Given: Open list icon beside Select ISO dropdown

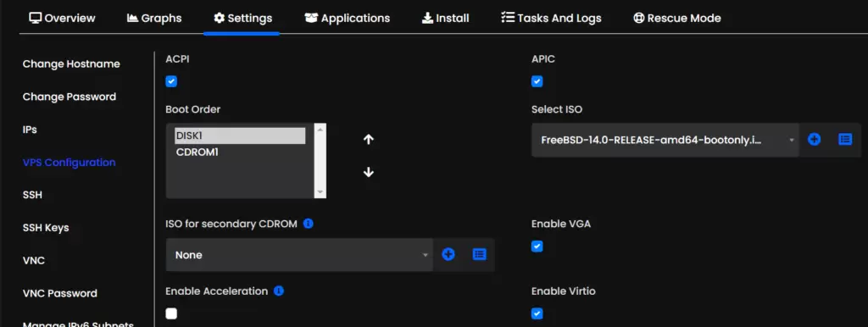Looking at the screenshot, I should tap(845, 140).
